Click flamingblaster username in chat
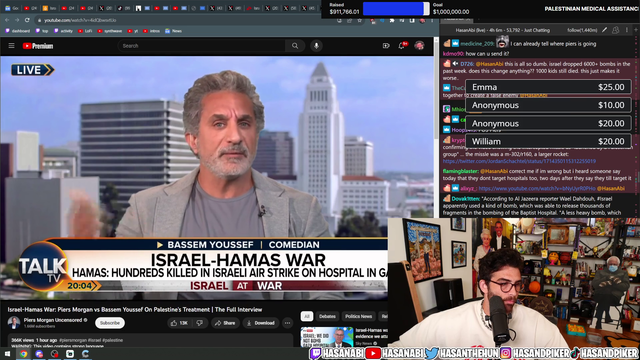 pos(460,171)
